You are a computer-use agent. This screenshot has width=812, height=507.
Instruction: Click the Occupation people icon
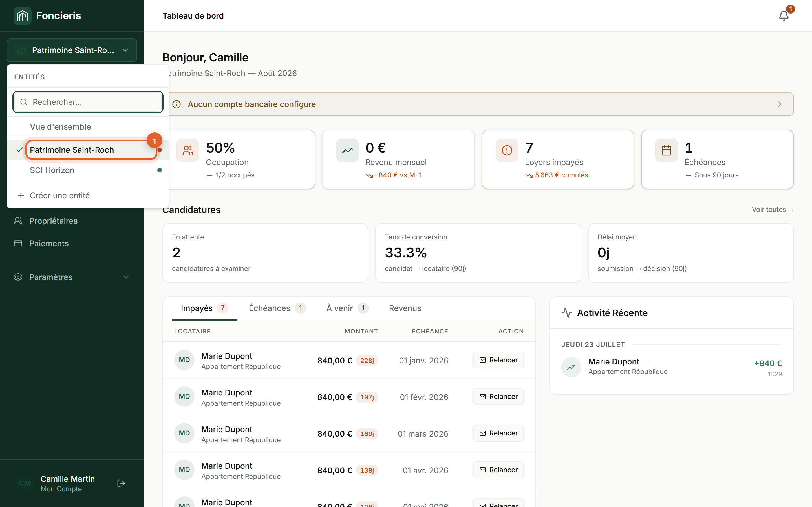tap(187, 151)
